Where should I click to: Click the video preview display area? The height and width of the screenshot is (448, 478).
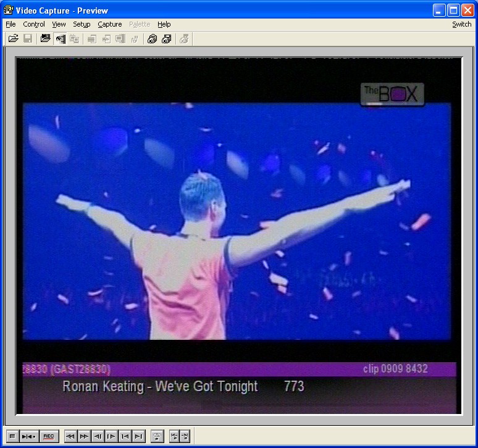coord(239,235)
